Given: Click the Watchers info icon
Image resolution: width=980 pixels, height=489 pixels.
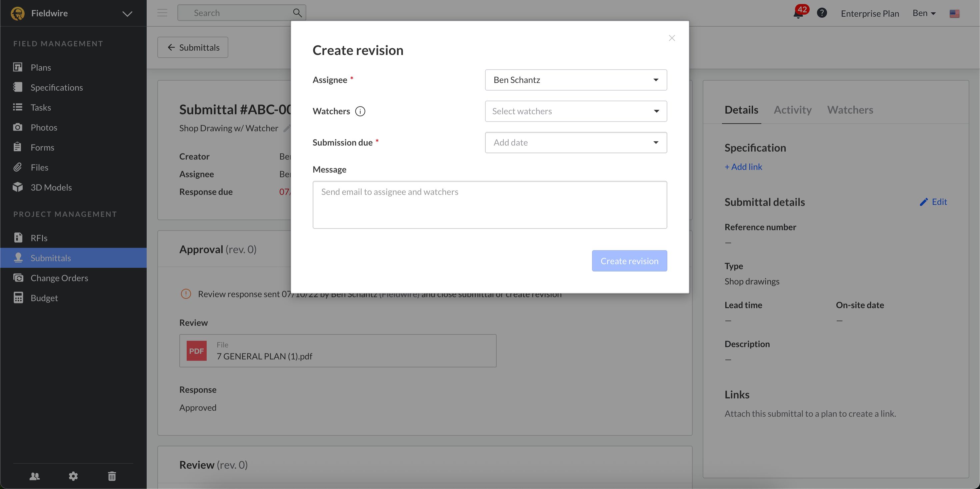Looking at the screenshot, I should (360, 111).
